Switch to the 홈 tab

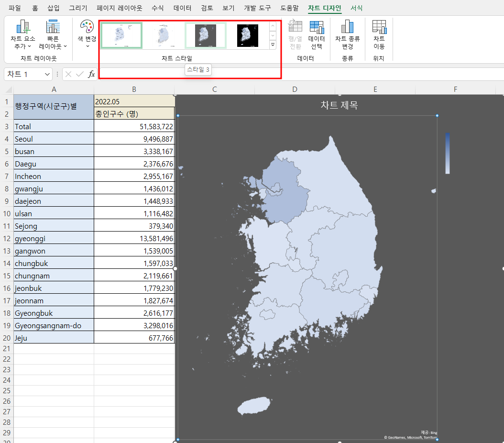tap(35, 8)
